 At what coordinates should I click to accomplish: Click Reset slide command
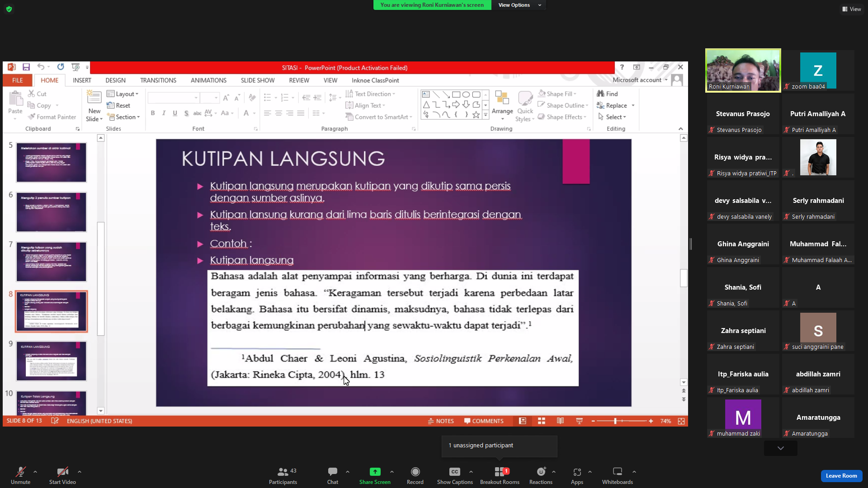pyautogui.click(x=118, y=105)
